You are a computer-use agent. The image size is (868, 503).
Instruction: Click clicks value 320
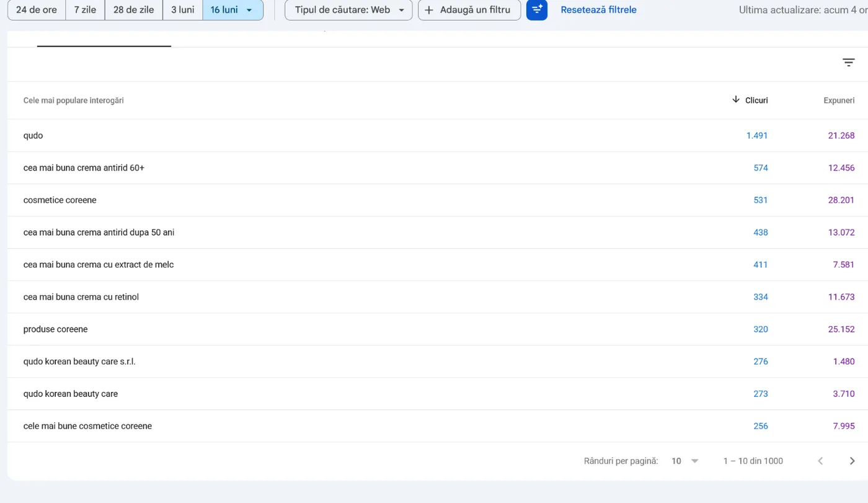pyautogui.click(x=761, y=329)
